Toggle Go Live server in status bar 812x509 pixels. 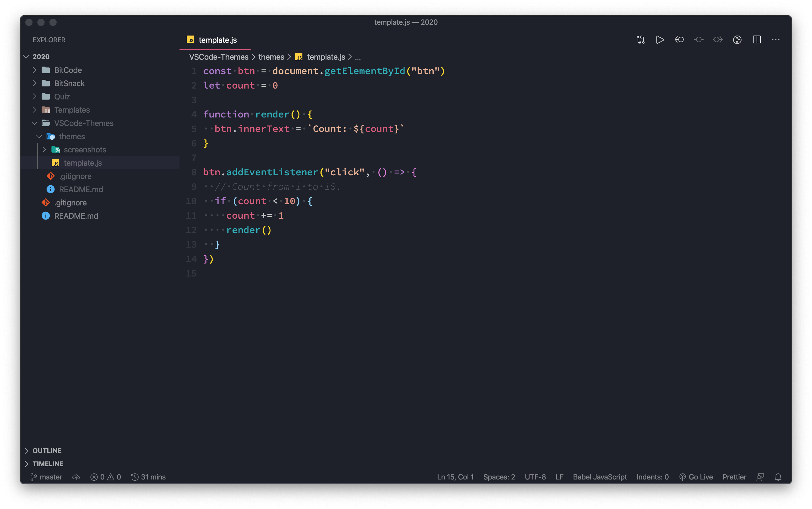[x=696, y=477]
